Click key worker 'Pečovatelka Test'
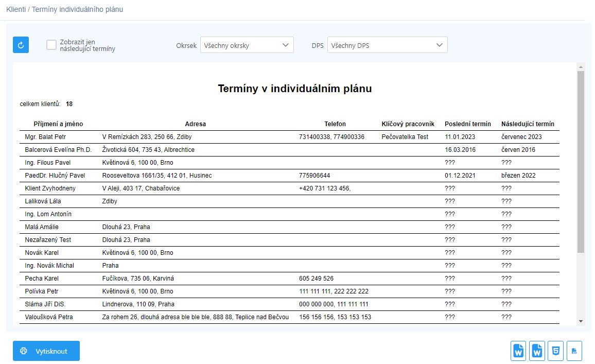 click(x=405, y=136)
